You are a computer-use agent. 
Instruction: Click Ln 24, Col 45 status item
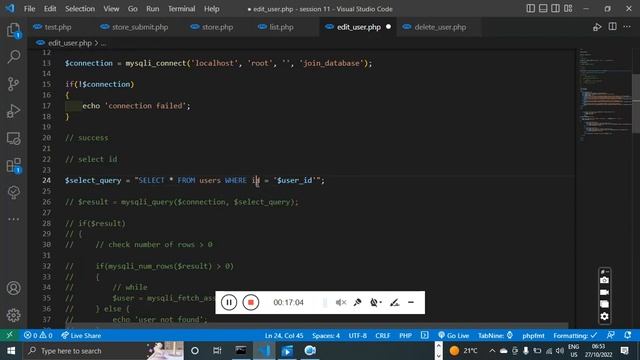(284, 335)
